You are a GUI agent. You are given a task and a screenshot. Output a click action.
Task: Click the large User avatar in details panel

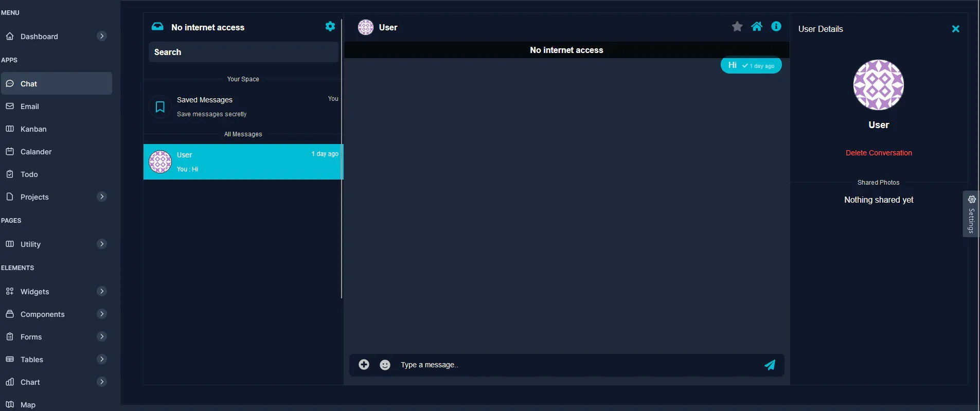879,85
